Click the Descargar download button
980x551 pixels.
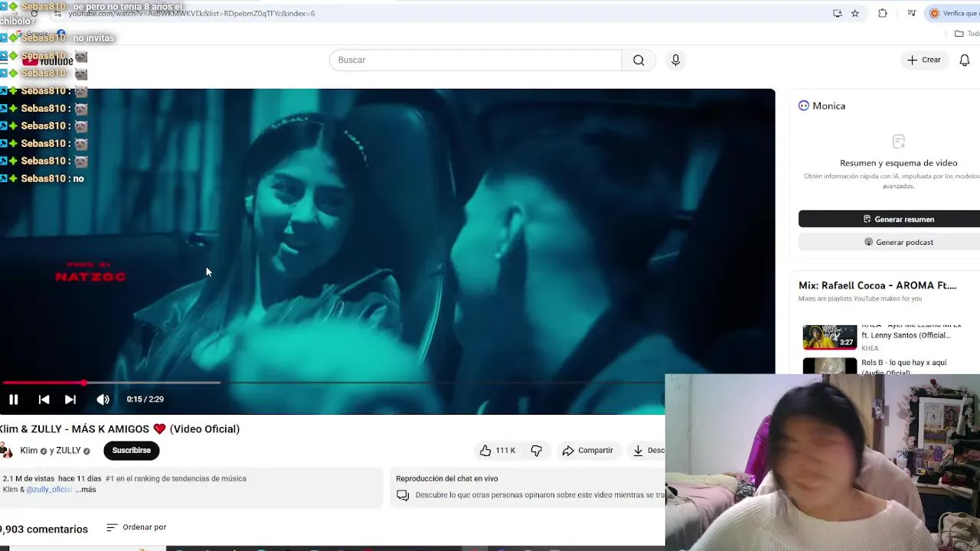click(648, 451)
